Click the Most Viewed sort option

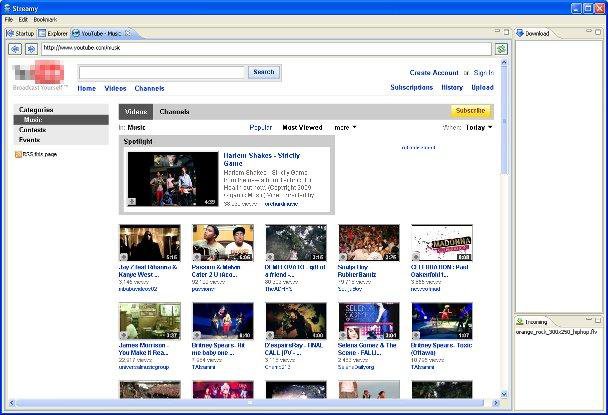tap(302, 128)
